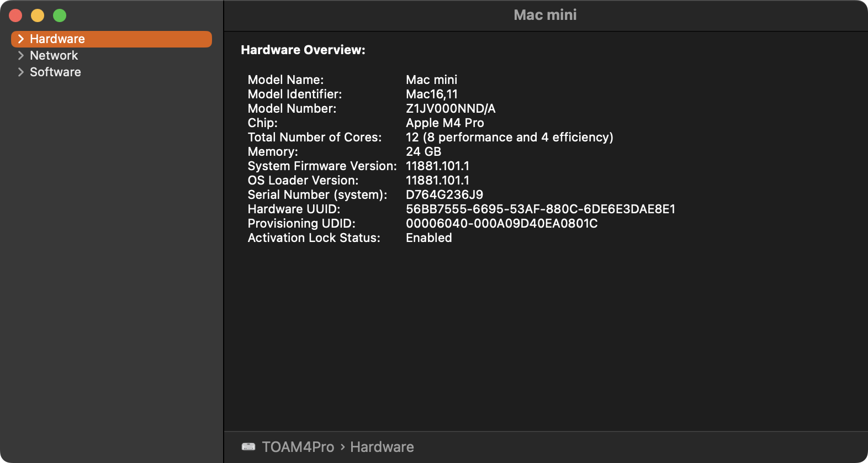Image resolution: width=868 pixels, height=463 pixels.
Task: Click the Hardware UUID value
Action: coord(541,209)
